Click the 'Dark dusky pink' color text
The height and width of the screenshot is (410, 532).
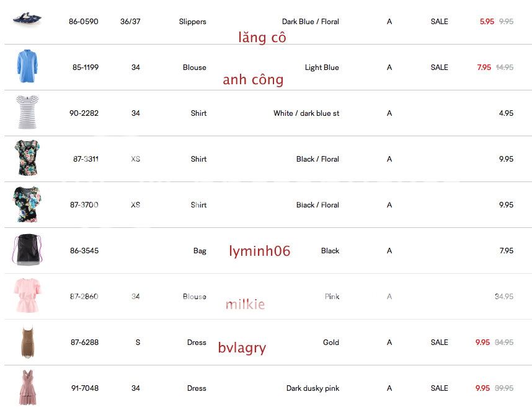tap(313, 388)
